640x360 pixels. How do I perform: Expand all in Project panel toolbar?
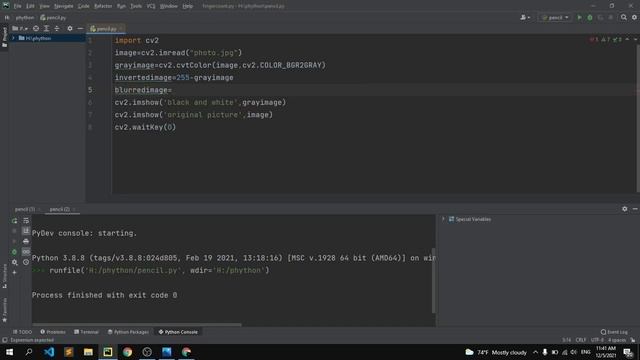coord(47,29)
